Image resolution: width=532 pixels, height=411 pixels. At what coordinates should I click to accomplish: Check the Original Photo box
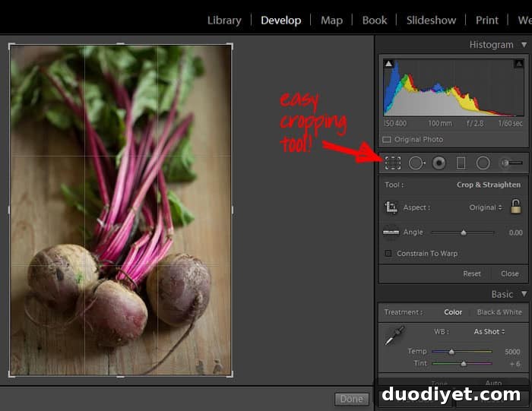click(x=386, y=140)
